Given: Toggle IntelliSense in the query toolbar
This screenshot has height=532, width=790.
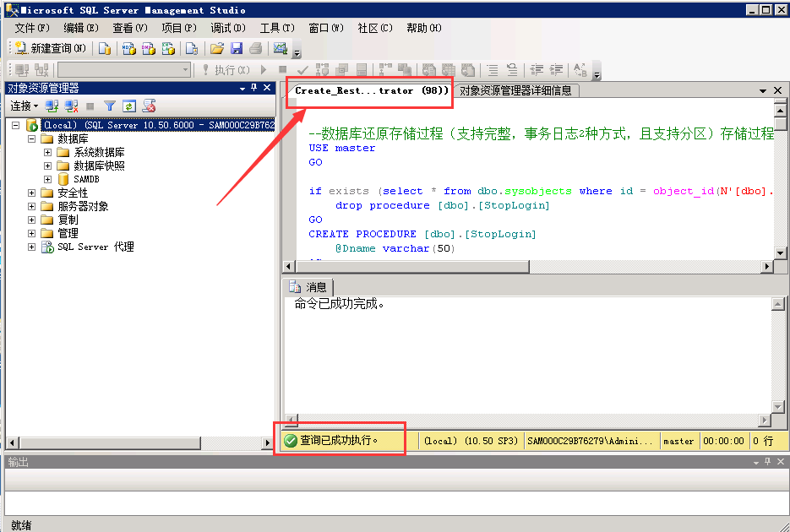Looking at the screenshot, I should click(362, 70).
